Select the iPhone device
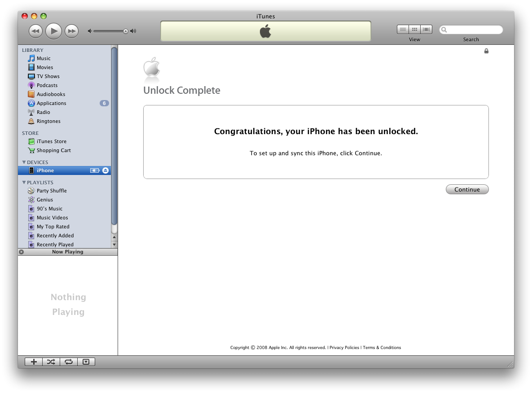532x393 pixels. pos(65,170)
